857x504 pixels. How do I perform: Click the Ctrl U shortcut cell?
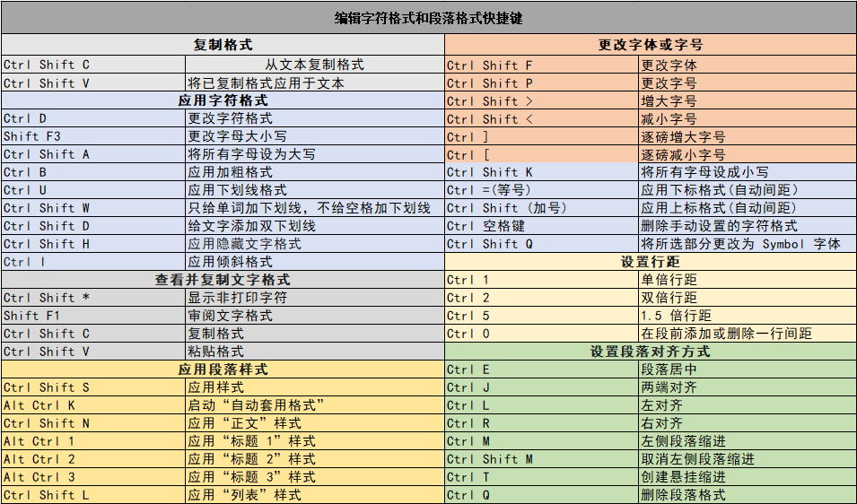pos(93,190)
